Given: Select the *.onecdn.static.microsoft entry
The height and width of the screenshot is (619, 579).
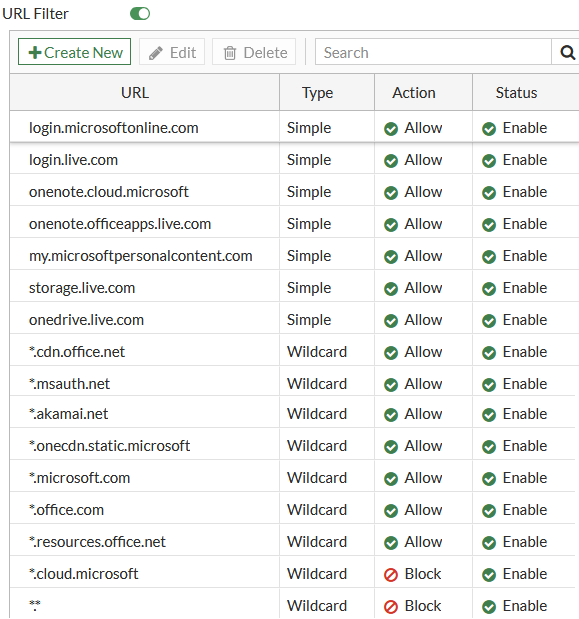Looking at the screenshot, I should point(109,446).
